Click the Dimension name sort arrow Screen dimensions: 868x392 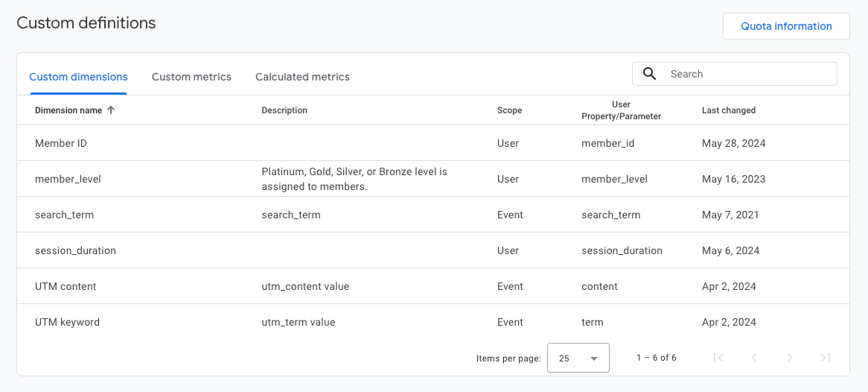click(x=112, y=110)
